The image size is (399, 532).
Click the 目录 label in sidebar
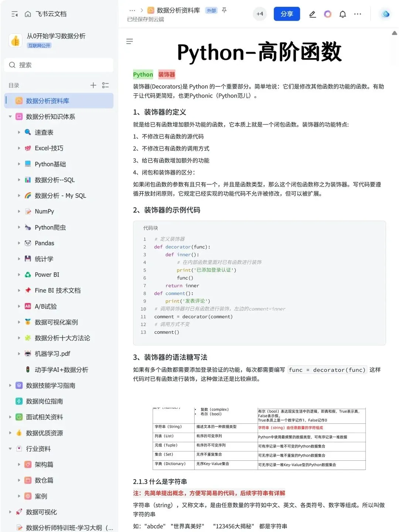14,85
